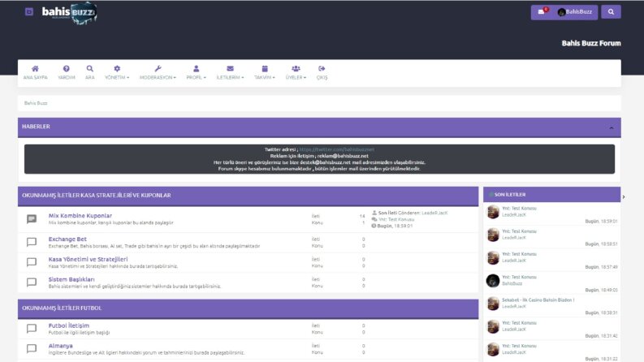This screenshot has width=644, height=362.
Task: Open the Okunmamış İletiler Kasa Stratejileri category header
Action: tap(97, 196)
